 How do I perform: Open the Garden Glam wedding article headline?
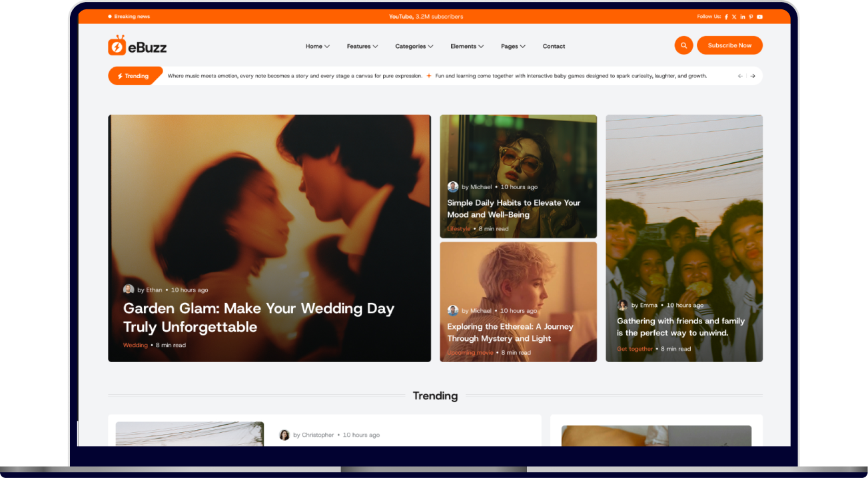258,318
